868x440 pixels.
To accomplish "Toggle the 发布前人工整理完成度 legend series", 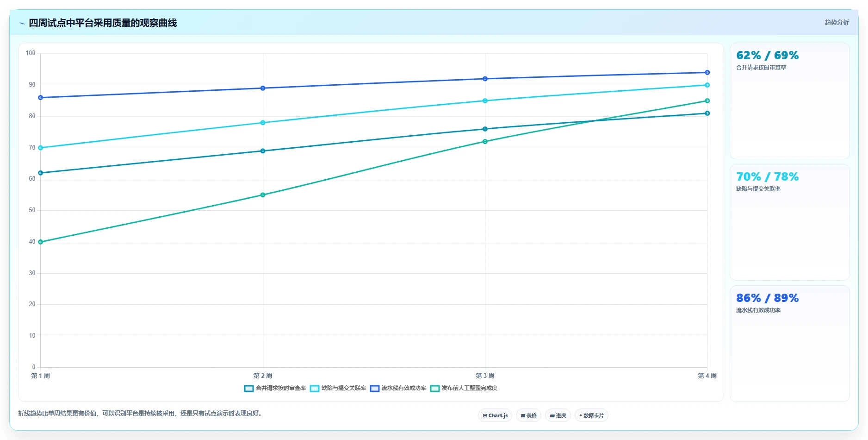I will [x=464, y=388].
